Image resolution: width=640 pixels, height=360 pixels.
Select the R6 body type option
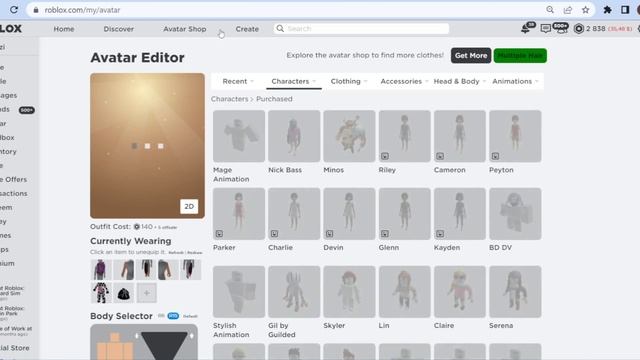coord(161,316)
